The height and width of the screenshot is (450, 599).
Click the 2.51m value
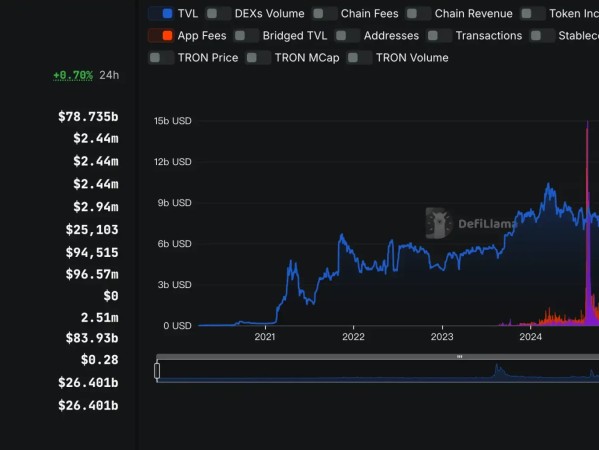(x=100, y=317)
